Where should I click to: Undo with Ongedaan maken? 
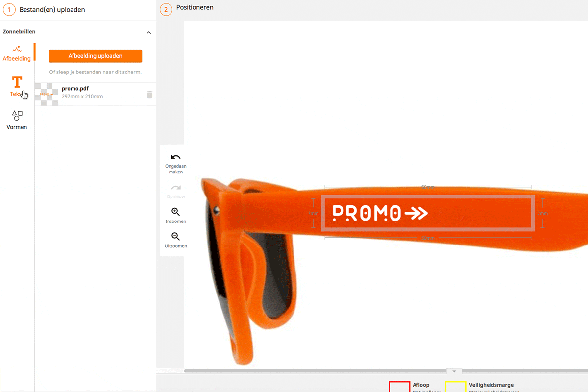tap(175, 164)
